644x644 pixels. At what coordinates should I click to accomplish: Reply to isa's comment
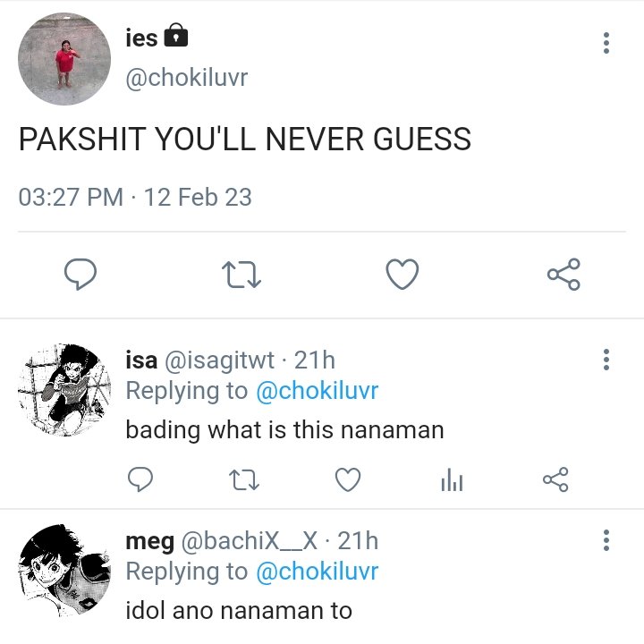click(140, 479)
